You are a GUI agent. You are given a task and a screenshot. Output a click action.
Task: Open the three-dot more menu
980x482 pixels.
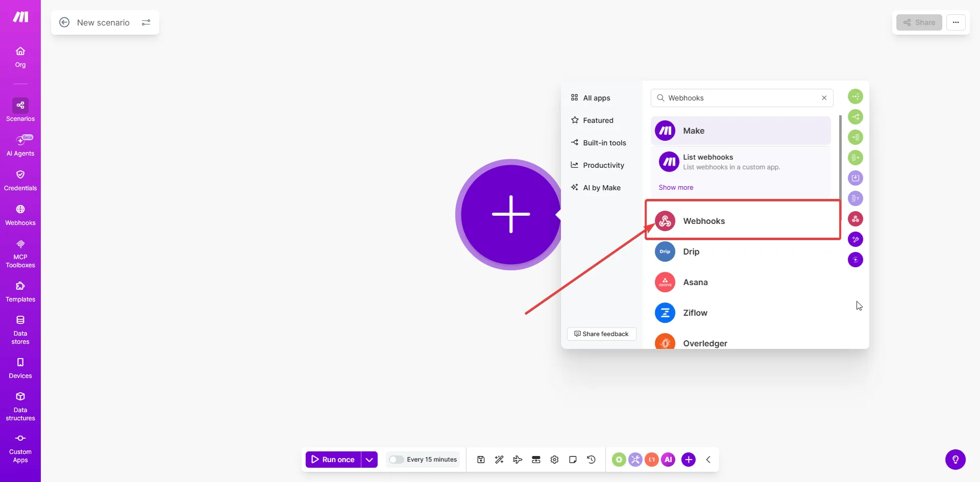coord(956,22)
